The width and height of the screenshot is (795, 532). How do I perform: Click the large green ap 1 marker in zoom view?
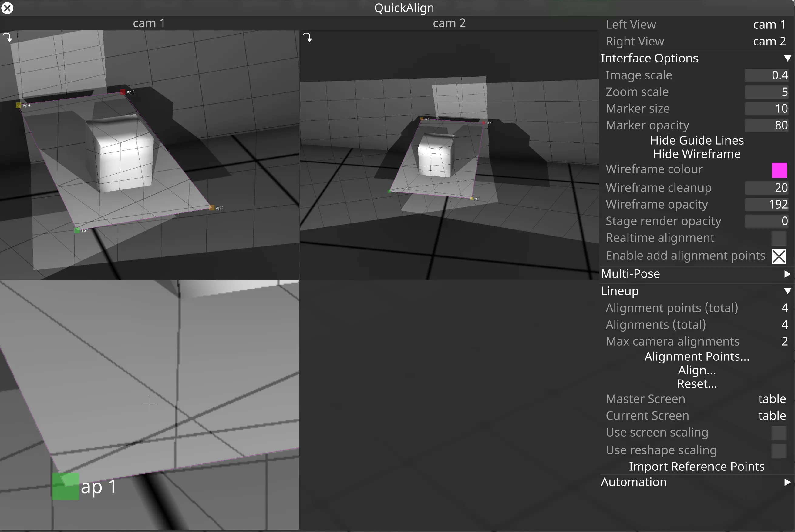(x=65, y=486)
